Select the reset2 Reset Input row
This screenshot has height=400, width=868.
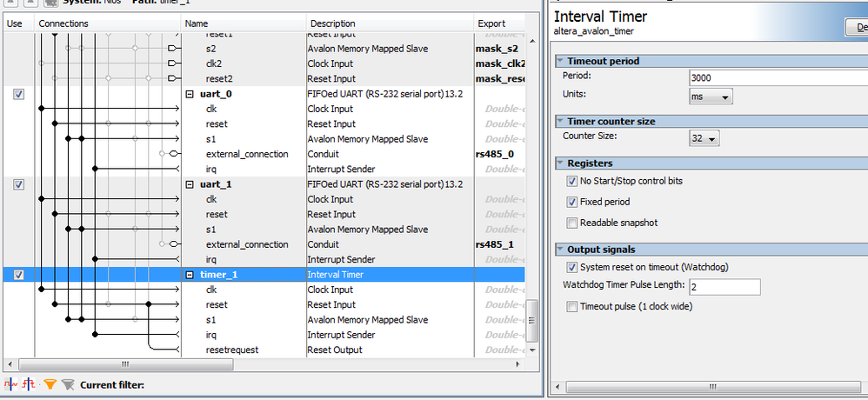click(x=264, y=78)
